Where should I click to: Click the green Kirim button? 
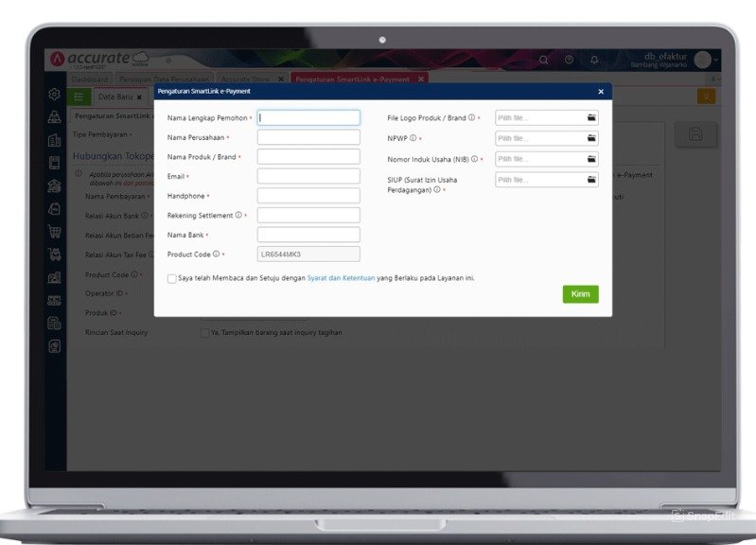(581, 294)
